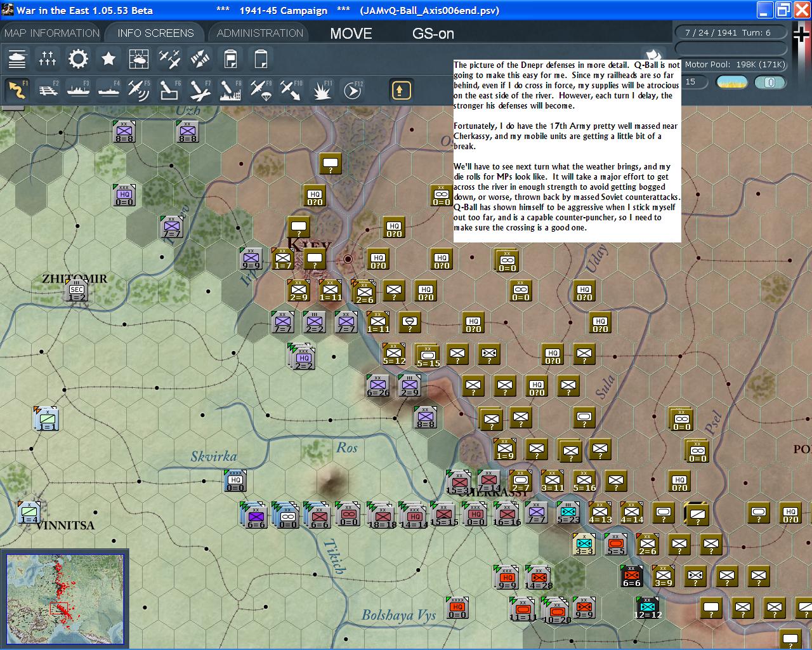Click the minimap overview thumbnail
812x650 pixels.
click(65, 599)
